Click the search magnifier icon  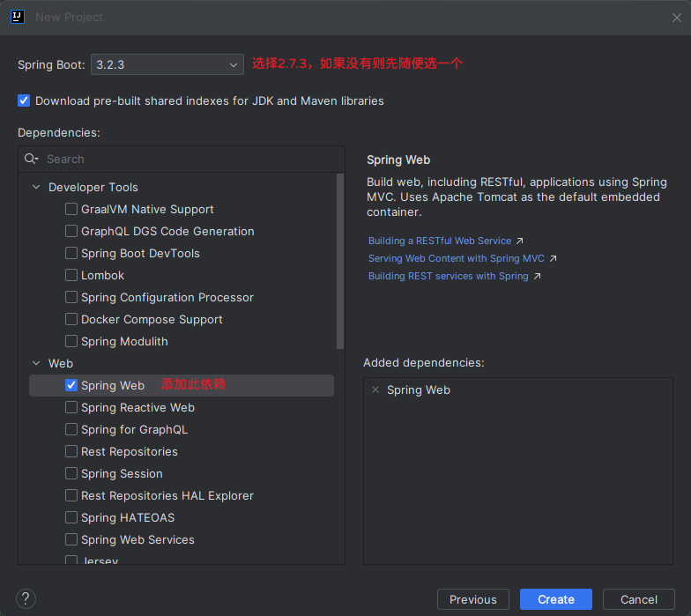click(31, 159)
